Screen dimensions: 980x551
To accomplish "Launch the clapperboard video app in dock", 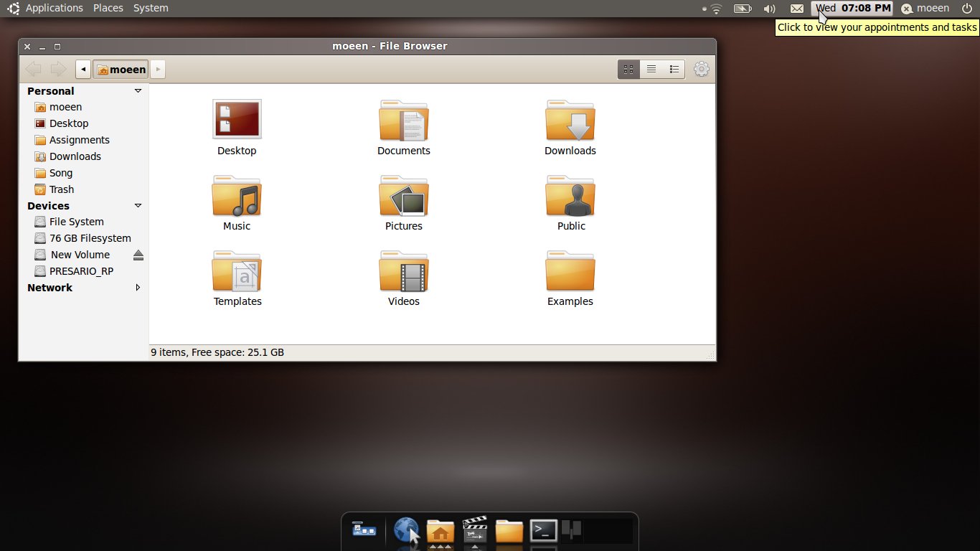I will pyautogui.click(x=475, y=530).
